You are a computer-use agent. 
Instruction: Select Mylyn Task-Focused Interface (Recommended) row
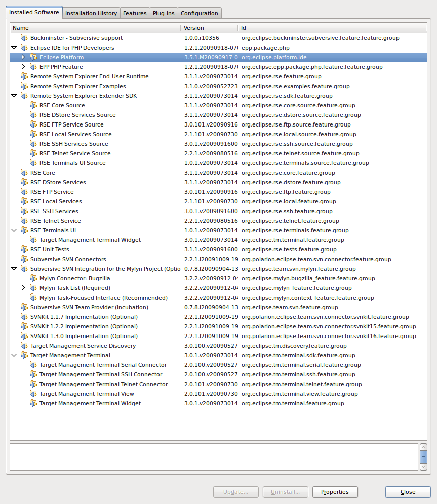pyautogui.click(x=218, y=298)
